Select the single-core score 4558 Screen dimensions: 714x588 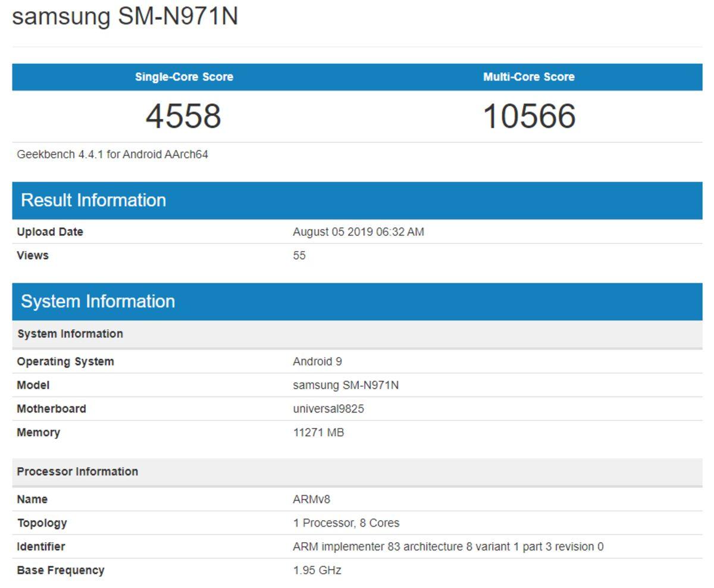click(184, 117)
